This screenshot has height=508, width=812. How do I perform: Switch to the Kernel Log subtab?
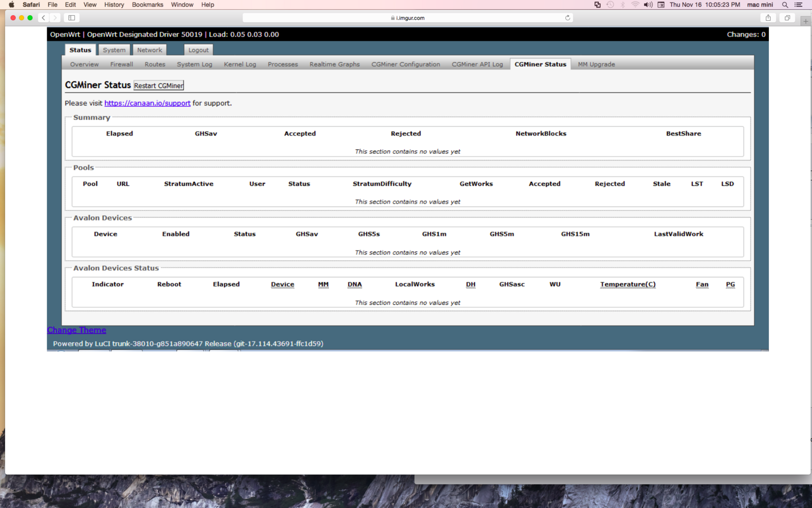(240, 64)
